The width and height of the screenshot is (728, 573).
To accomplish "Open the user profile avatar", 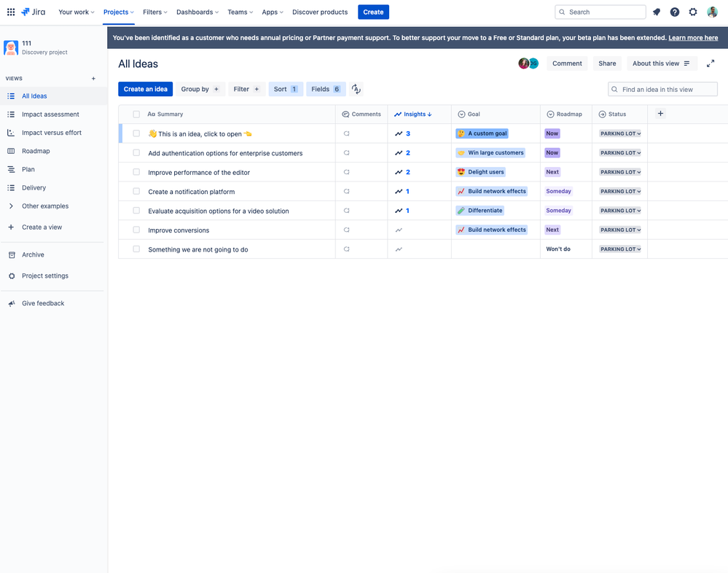I will pos(712,12).
